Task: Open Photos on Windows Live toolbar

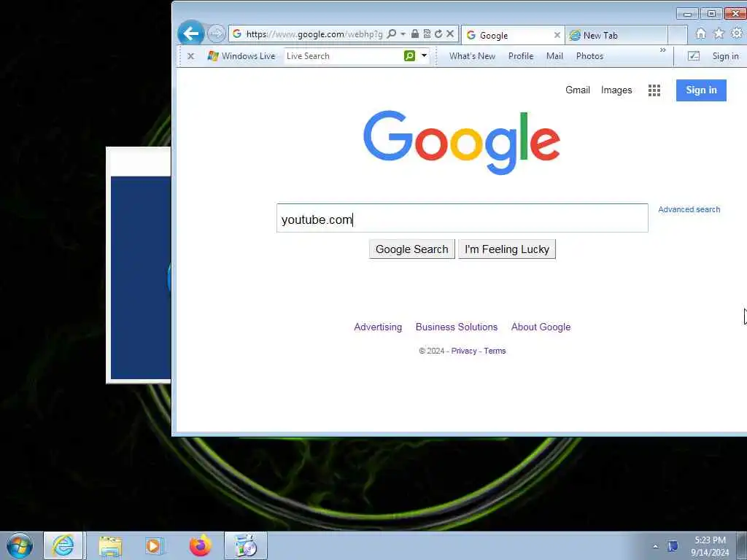Action: tap(589, 56)
